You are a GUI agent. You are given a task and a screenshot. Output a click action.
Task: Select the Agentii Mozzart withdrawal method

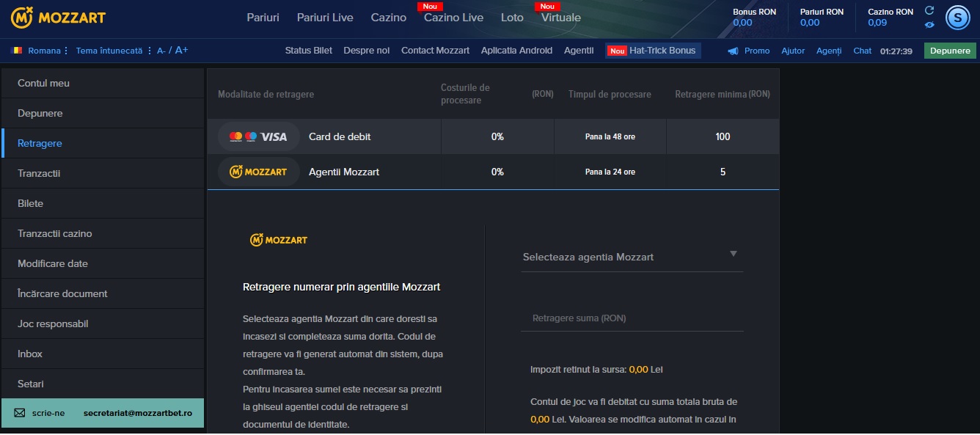click(493, 172)
